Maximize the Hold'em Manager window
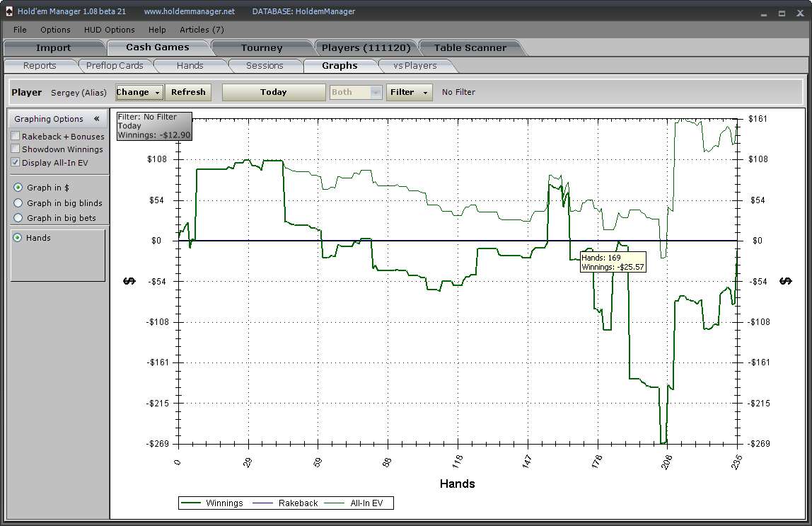The height and width of the screenshot is (526, 812). tap(782, 13)
